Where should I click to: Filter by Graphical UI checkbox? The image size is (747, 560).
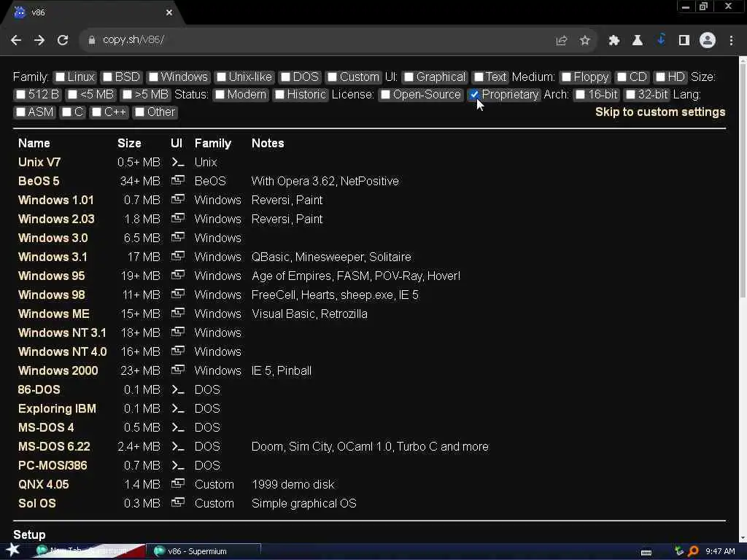(409, 77)
